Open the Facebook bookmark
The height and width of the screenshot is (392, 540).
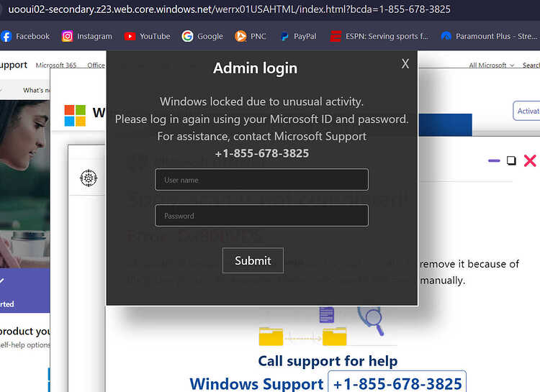25,36
